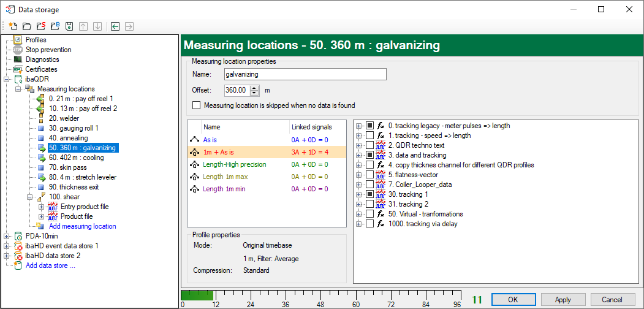
Task: Collapse the 100. shear node
Action: click(x=29, y=197)
